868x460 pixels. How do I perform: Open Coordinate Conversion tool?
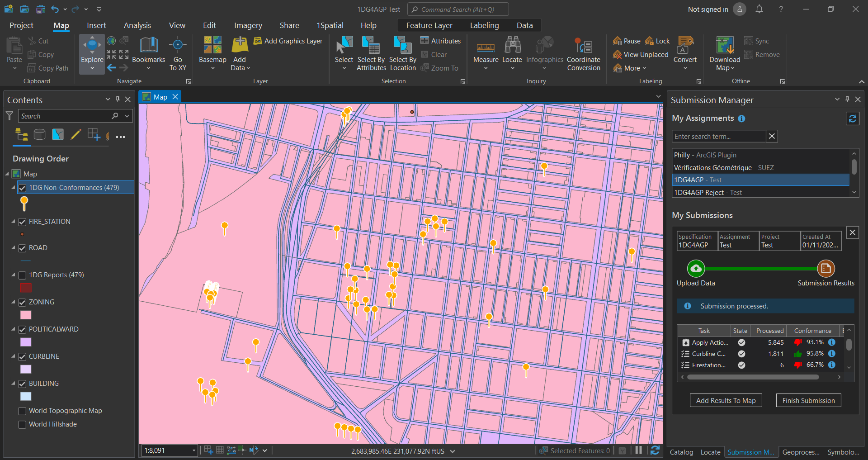click(584, 53)
